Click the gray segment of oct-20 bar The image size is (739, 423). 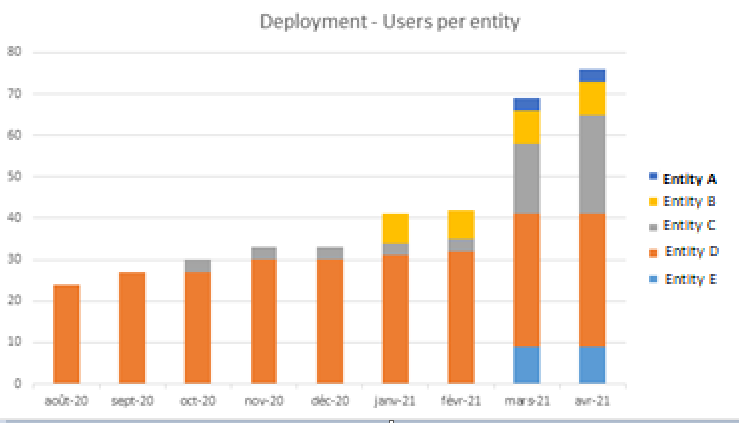pyautogui.click(x=197, y=266)
